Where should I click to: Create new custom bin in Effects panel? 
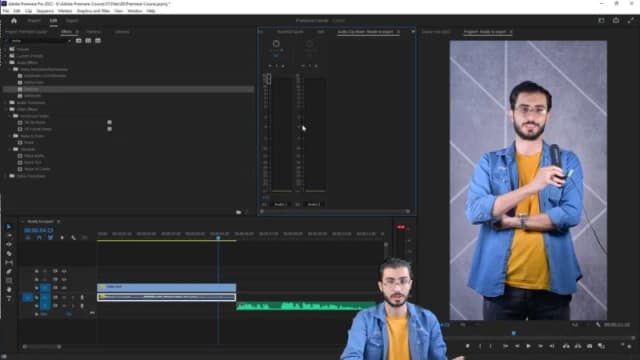tap(239, 212)
